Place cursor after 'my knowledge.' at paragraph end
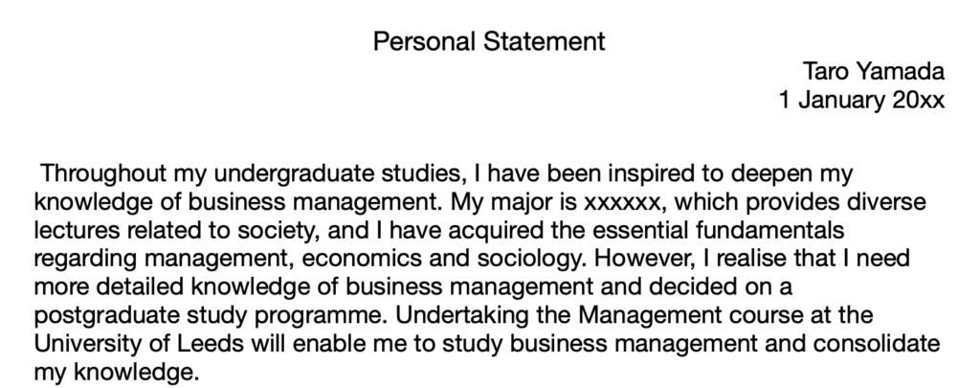The image size is (980, 388). tap(200, 373)
